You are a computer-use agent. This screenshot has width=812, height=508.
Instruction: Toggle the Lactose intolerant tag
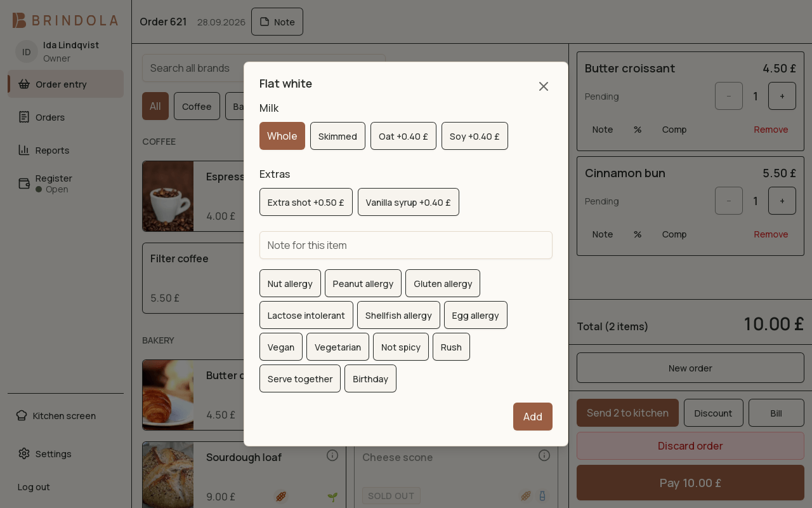pos(306,315)
